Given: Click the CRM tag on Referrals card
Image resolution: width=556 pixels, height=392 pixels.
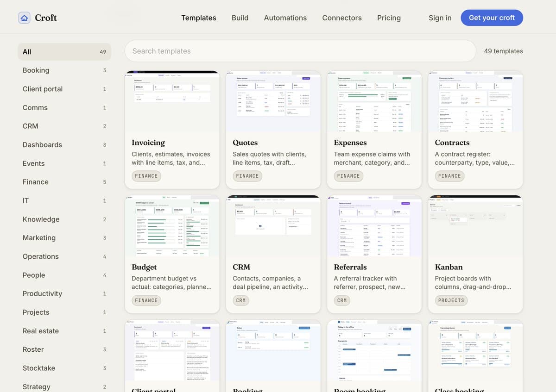Looking at the screenshot, I should 342,300.
